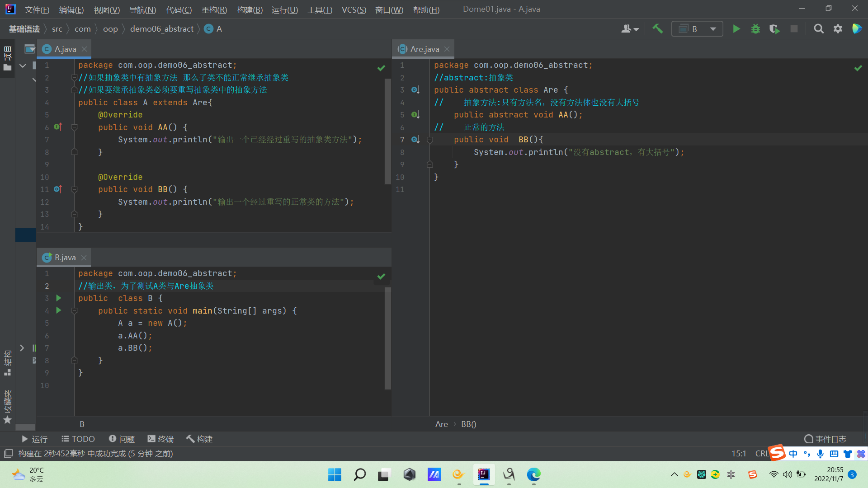Run with coverage using shield icon
The width and height of the screenshot is (868, 488).
tap(774, 29)
